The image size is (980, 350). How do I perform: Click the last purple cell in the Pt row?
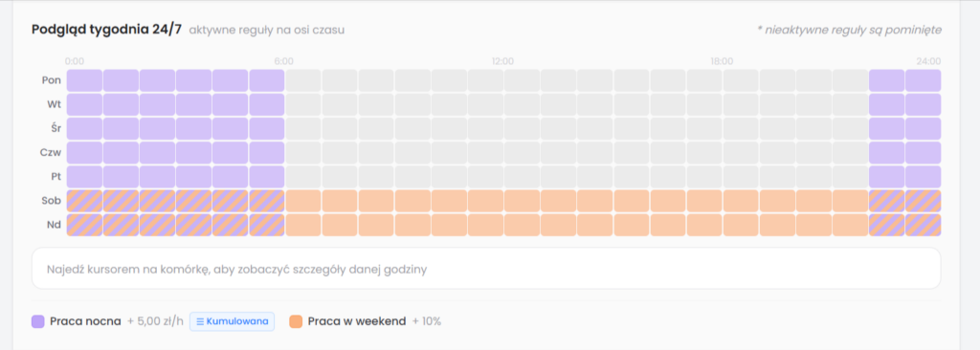coord(924,177)
